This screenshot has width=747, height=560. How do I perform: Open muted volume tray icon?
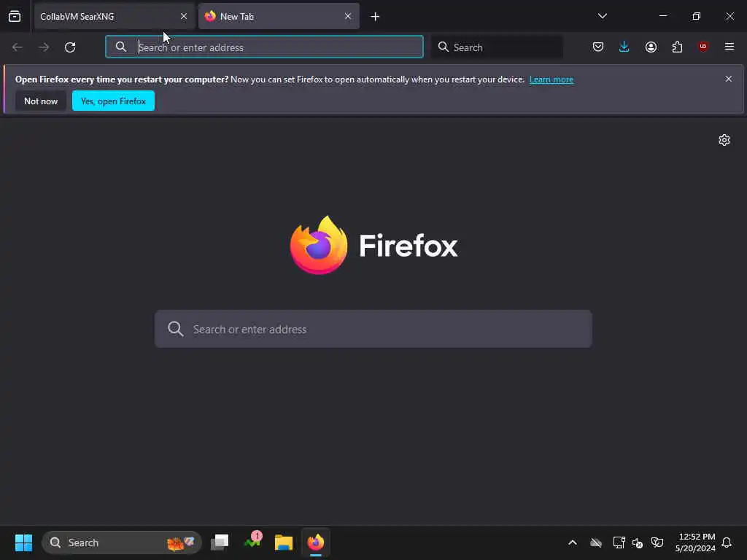coord(638,542)
